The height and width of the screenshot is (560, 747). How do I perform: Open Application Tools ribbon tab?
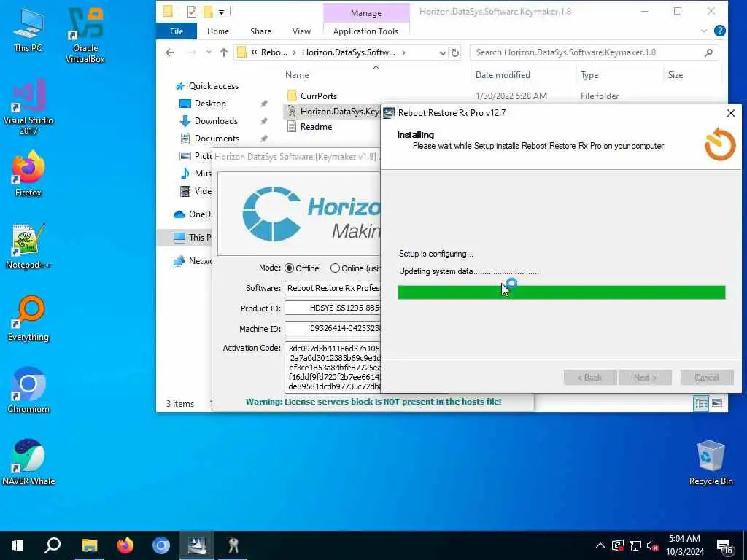pyautogui.click(x=365, y=31)
